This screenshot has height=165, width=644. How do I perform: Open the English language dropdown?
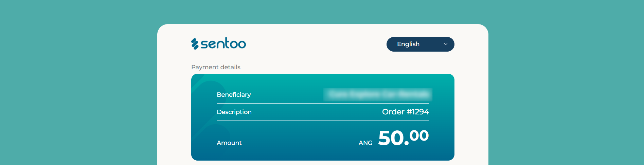click(420, 44)
